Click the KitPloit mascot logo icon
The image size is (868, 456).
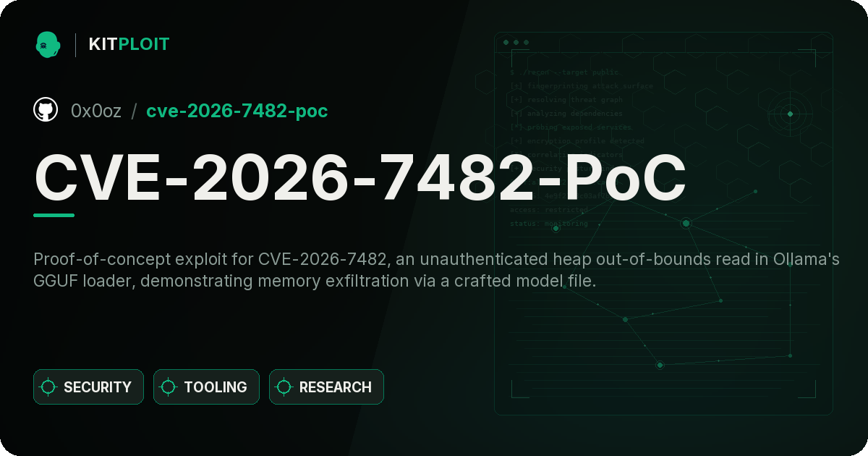48,44
